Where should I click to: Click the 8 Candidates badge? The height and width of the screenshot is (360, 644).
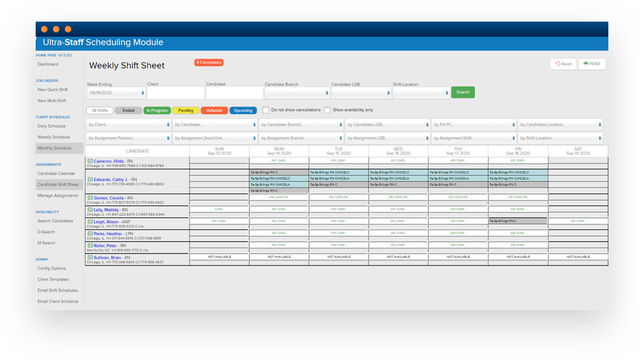click(209, 63)
